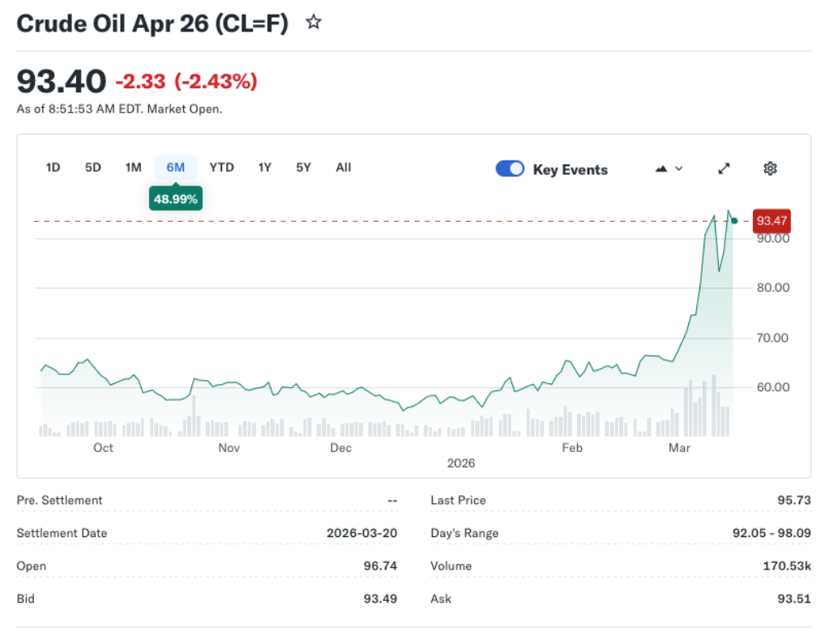Image resolution: width=830 pixels, height=644 pixels.
Task: Toggle the Key Events switch
Action: [x=510, y=168]
